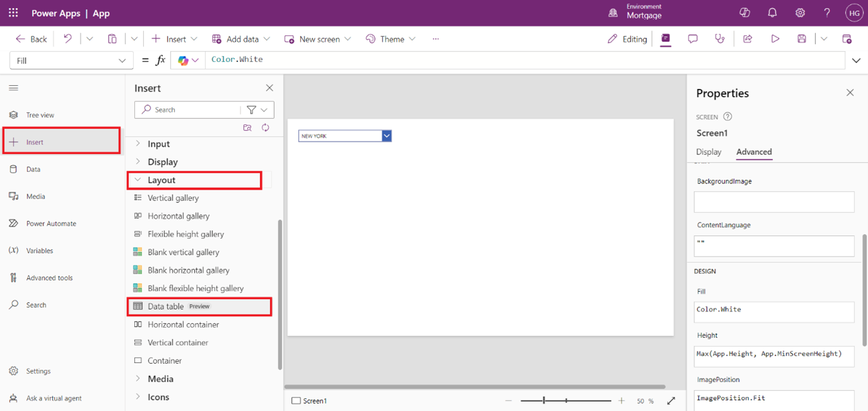Open Tree view in left sidebar
Screen dimensions: 868x411
[40, 115]
